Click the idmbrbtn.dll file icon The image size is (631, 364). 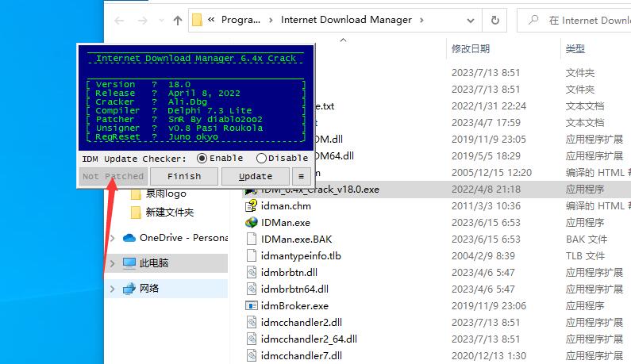tap(252, 273)
